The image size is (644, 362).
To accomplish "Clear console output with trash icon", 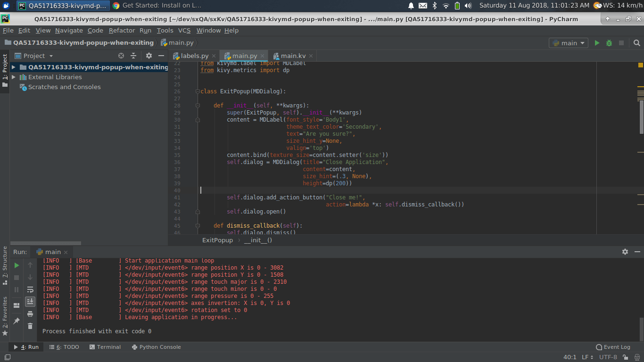I will point(30,326).
